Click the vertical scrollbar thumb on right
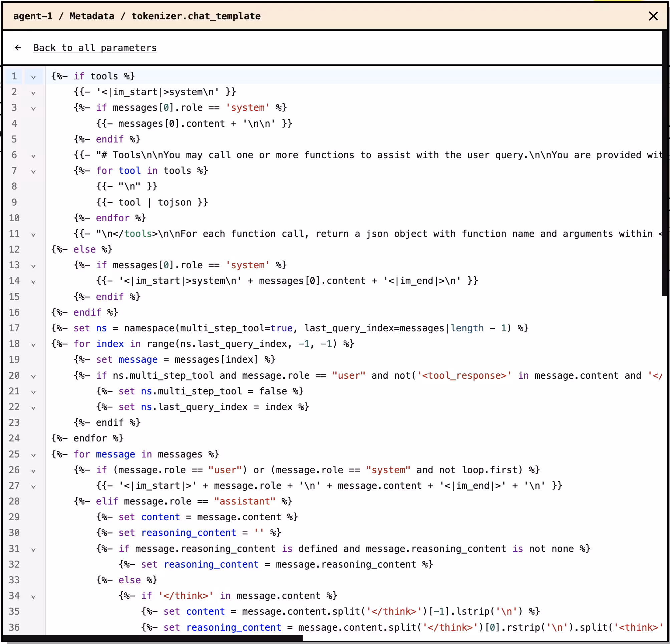 [x=665, y=164]
